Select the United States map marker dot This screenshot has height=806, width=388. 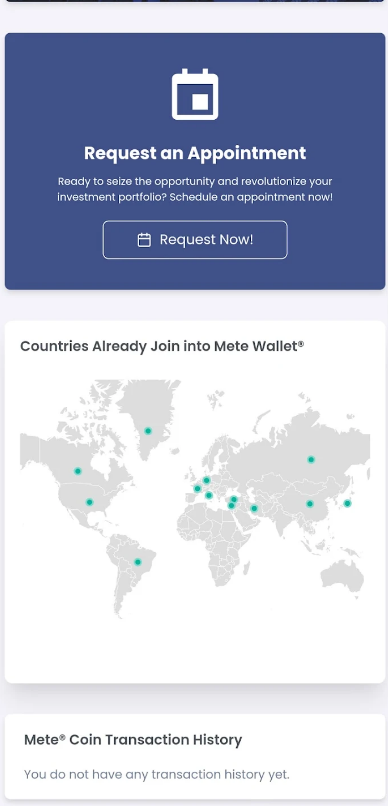point(89,502)
